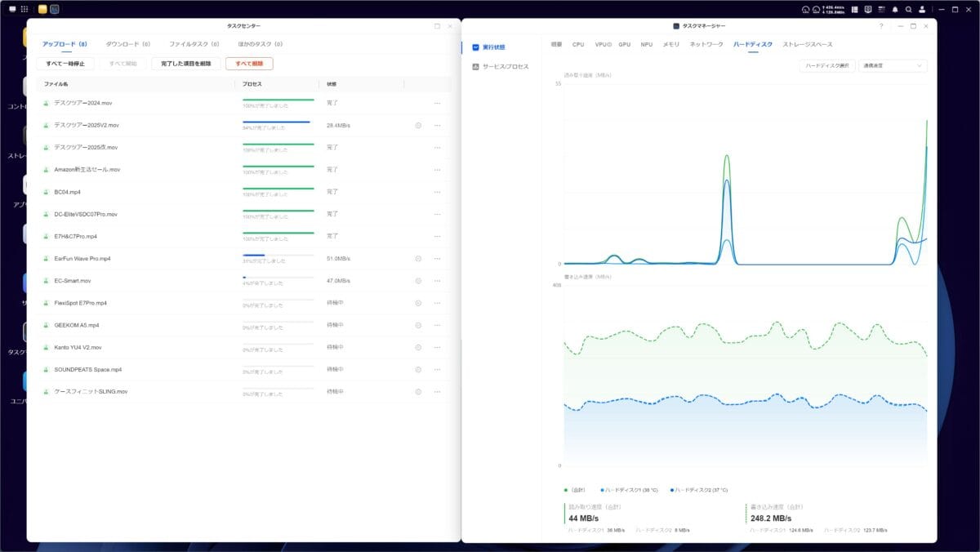
Task: Open the user account icon in the top bar
Action: (x=922, y=9)
